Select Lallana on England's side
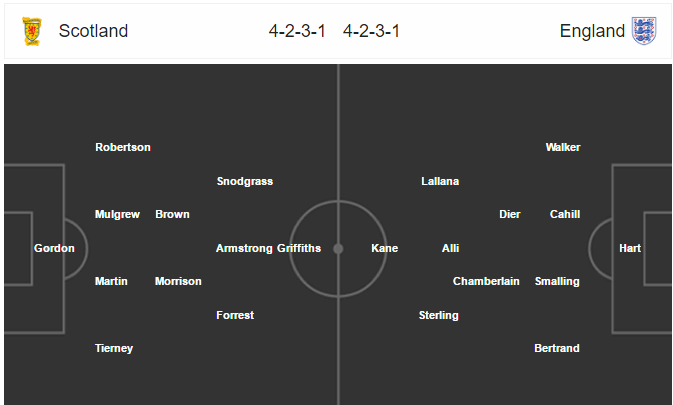This screenshot has height=405, width=673. click(x=440, y=181)
